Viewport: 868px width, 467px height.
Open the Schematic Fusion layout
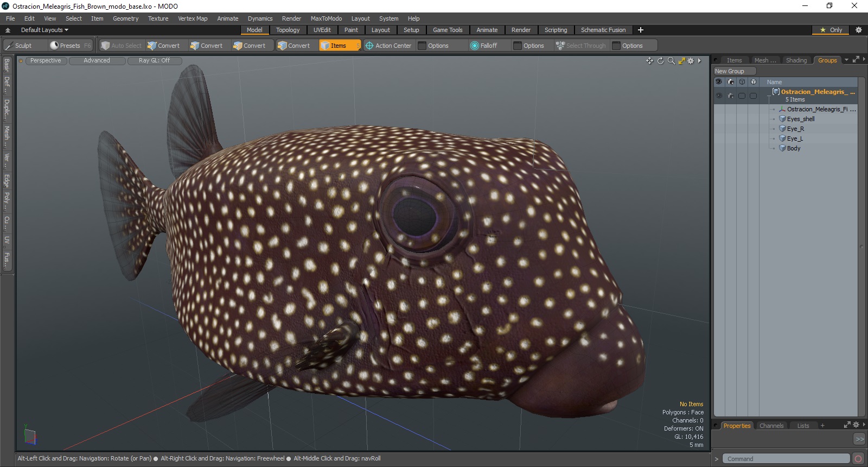[x=603, y=30]
